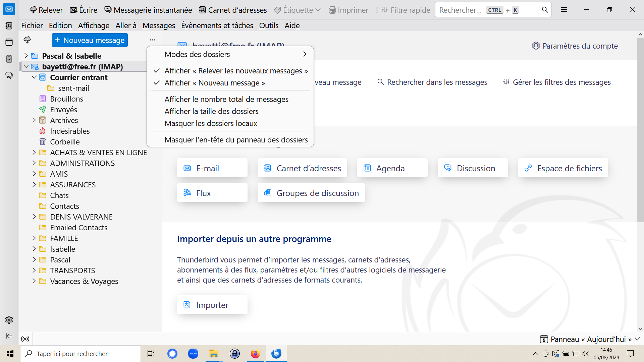The image size is (644, 362).
Task: Click the get messages cloud icon
Action: tap(27, 40)
